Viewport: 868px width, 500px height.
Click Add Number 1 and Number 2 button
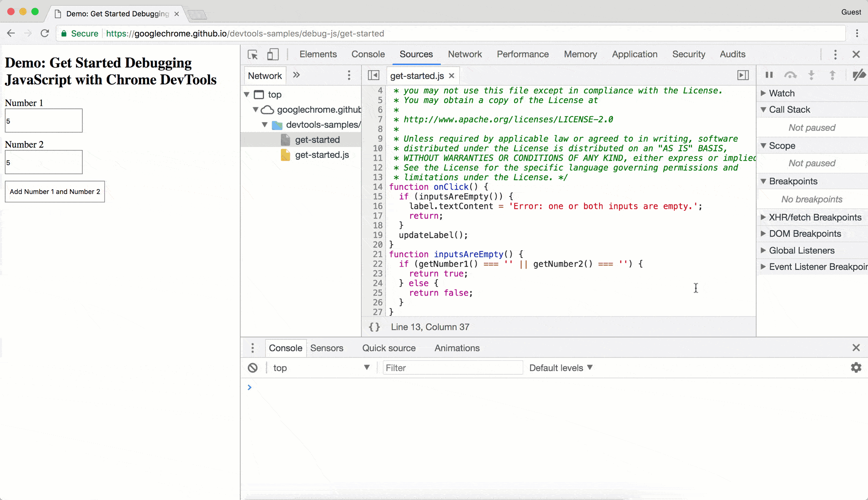point(55,192)
